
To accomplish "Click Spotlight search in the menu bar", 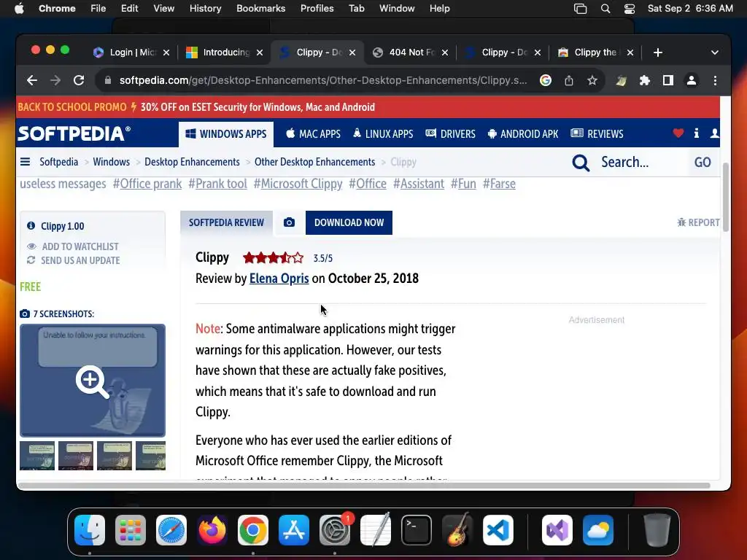I will tap(605, 9).
